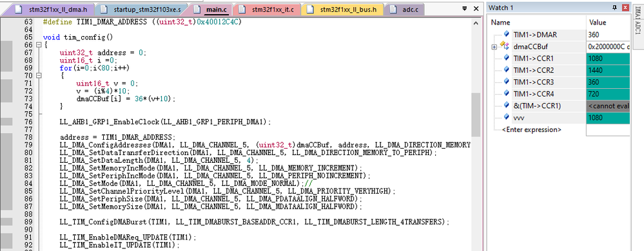Click the LL_TIM_ConfigDMABurst call
This screenshot has height=251, width=644.
254,221
